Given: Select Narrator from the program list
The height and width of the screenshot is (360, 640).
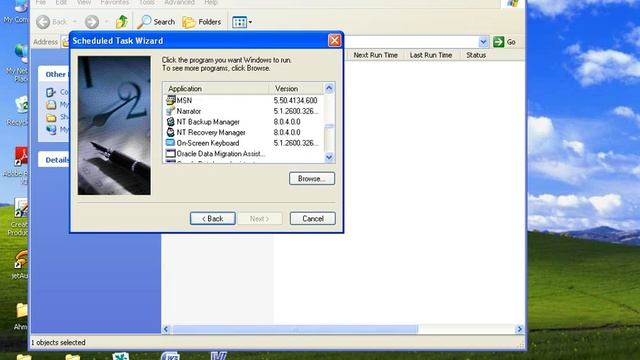Looking at the screenshot, I should [244, 111].
